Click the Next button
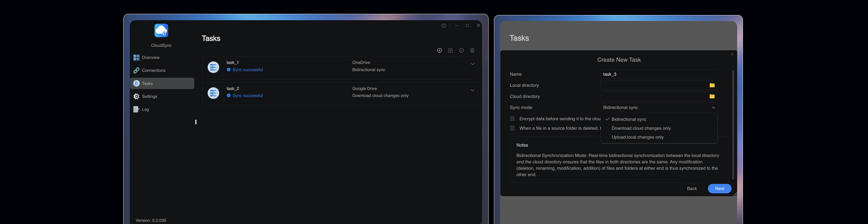This screenshot has height=224, width=868. point(719,189)
